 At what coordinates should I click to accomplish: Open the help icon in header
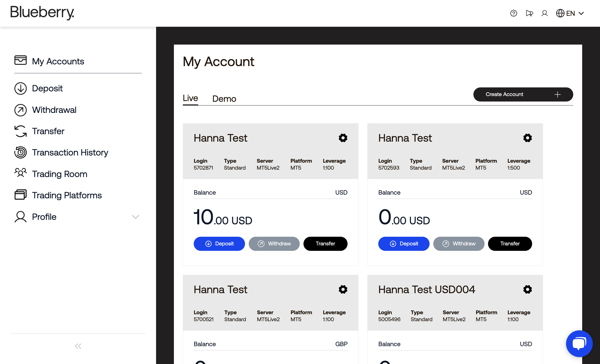514,13
